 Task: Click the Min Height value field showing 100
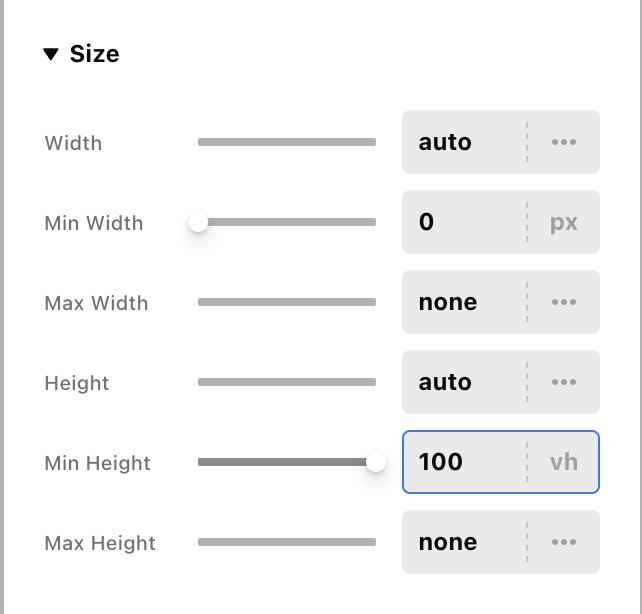[462, 462]
